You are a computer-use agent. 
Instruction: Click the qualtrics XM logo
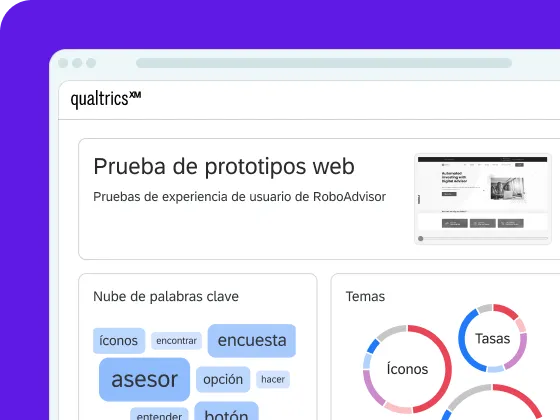[106, 99]
